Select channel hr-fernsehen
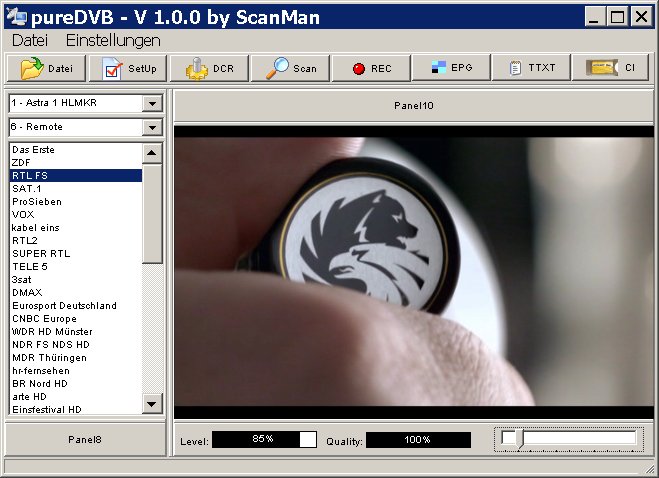 (x=76, y=371)
